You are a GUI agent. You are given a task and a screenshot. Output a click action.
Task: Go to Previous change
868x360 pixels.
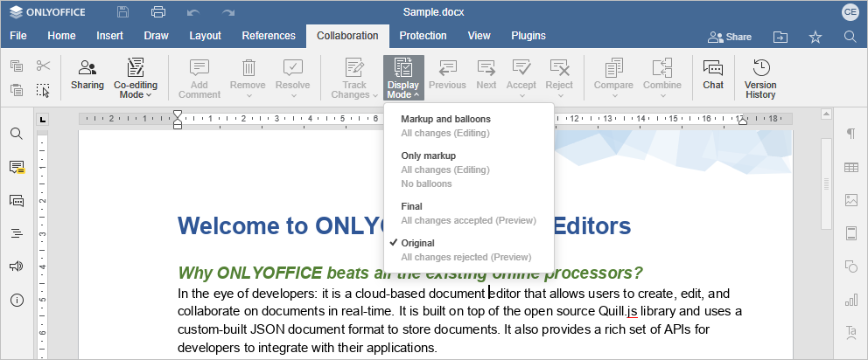[447, 74]
